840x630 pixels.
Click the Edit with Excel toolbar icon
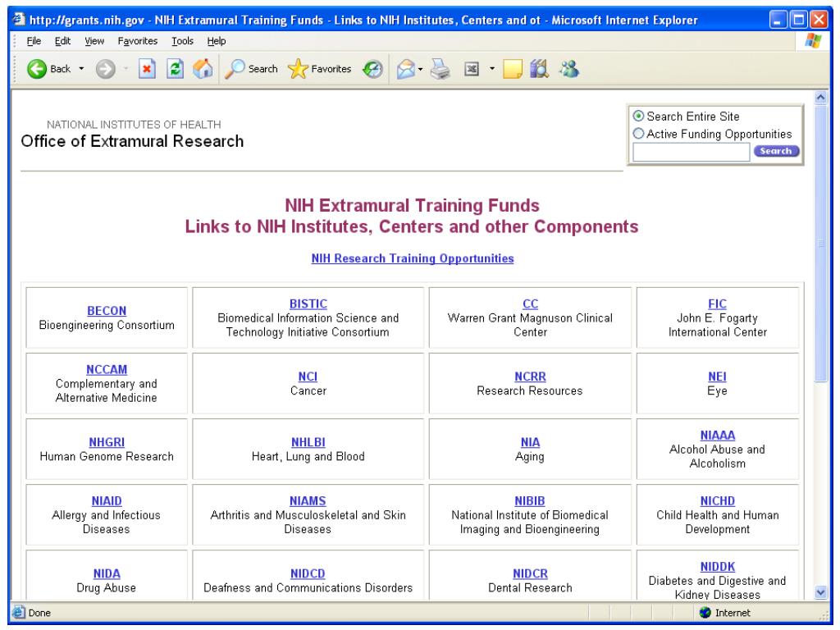click(x=472, y=69)
